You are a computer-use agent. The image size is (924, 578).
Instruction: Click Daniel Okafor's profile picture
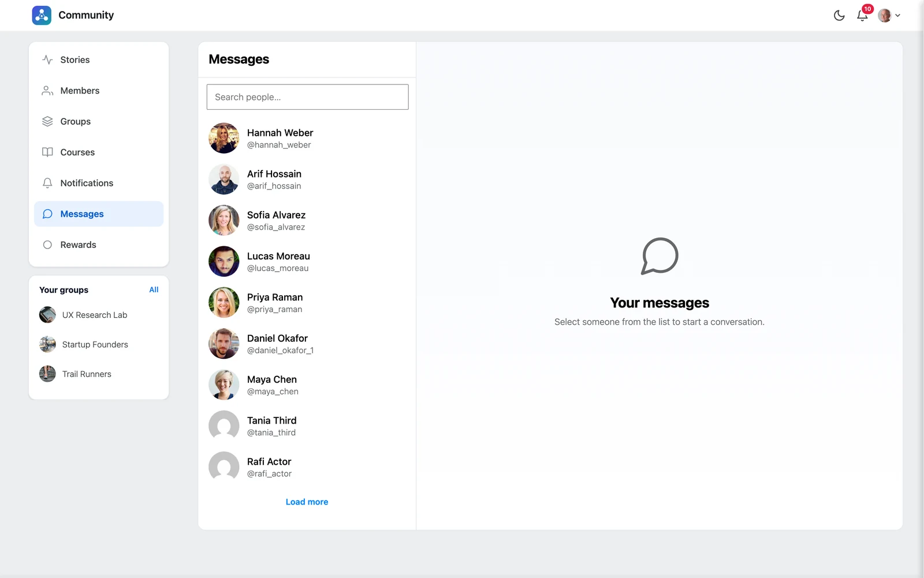[224, 343]
